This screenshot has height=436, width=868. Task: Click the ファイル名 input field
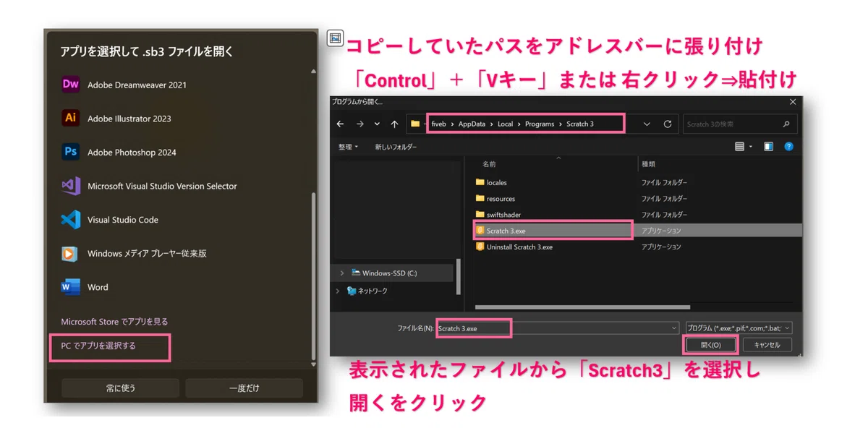(557, 328)
